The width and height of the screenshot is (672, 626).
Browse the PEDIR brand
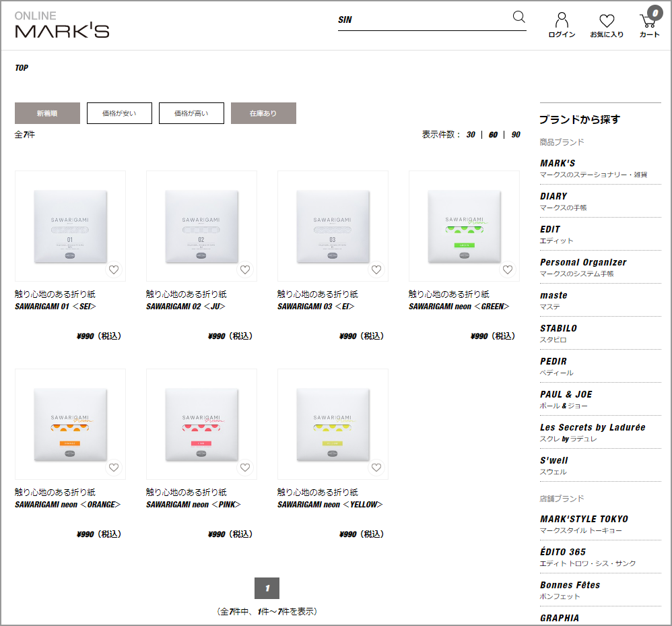tap(600, 366)
